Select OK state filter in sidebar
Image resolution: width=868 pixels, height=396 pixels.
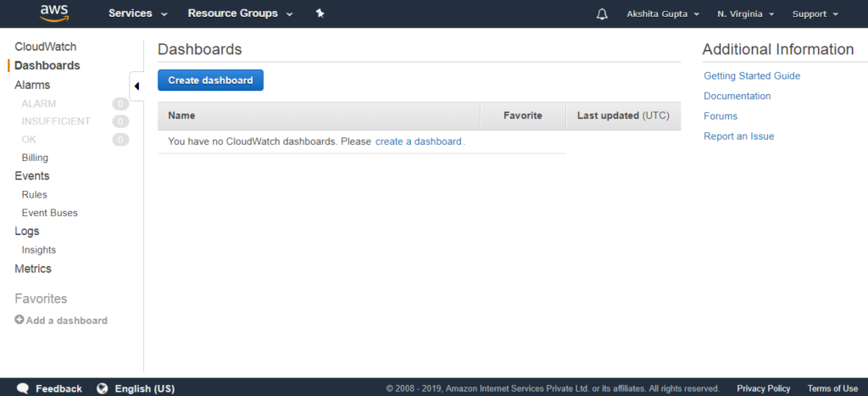pyautogui.click(x=29, y=140)
